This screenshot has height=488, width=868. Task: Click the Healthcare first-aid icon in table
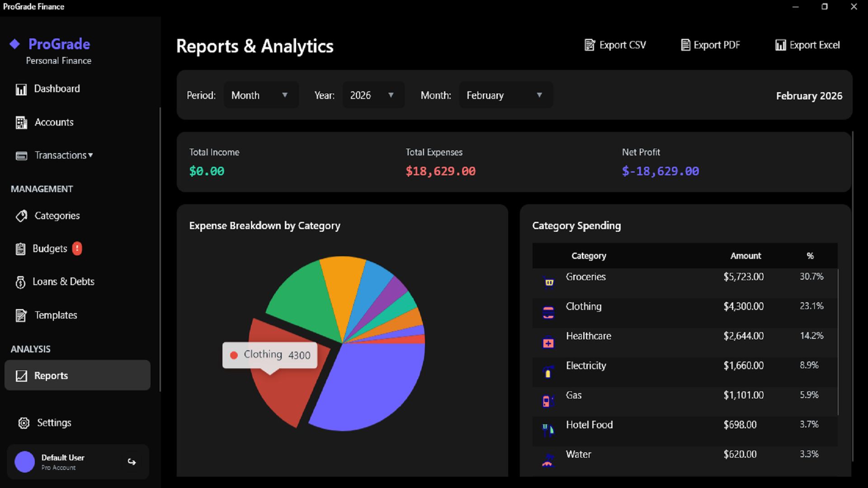548,343
